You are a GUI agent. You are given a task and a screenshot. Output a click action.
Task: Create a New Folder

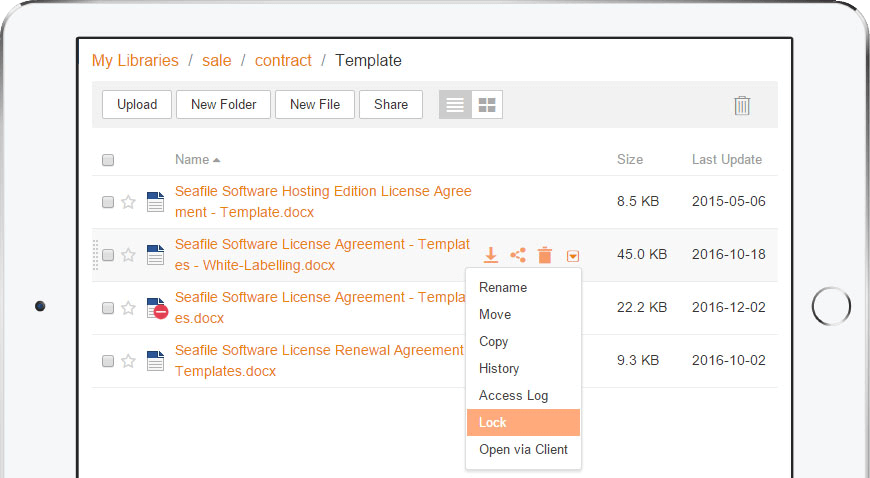point(224,104)
